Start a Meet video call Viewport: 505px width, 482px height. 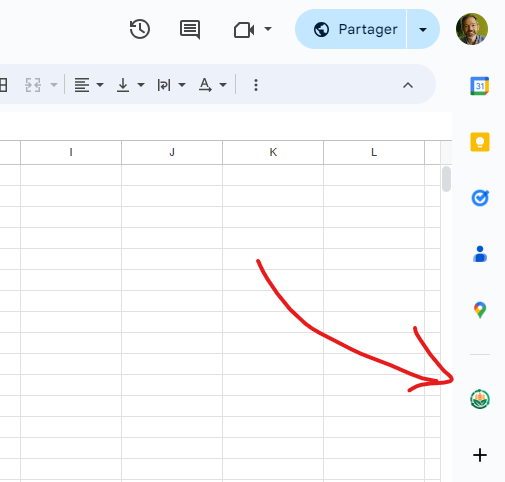pyautogui.click(x=244, y=30)
